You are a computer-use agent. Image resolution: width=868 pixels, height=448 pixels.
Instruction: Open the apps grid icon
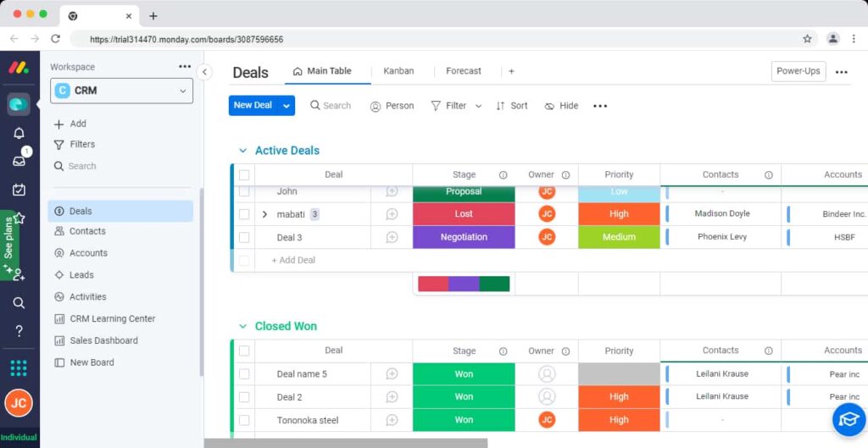pos(19,368)
